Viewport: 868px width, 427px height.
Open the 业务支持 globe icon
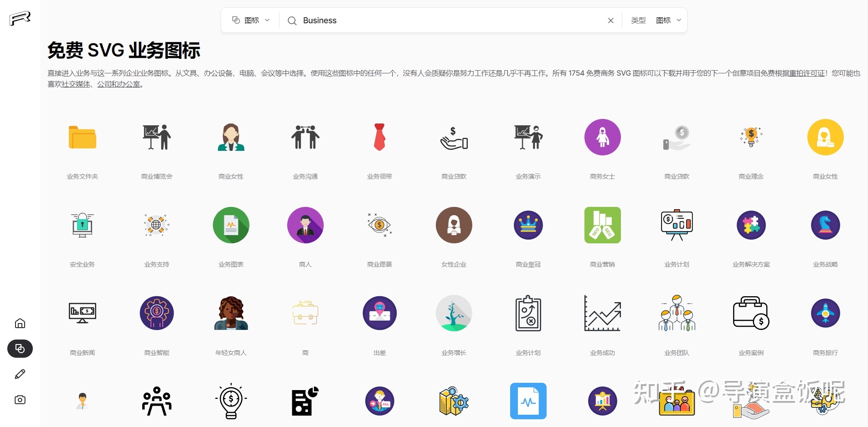tap(157, 225)
